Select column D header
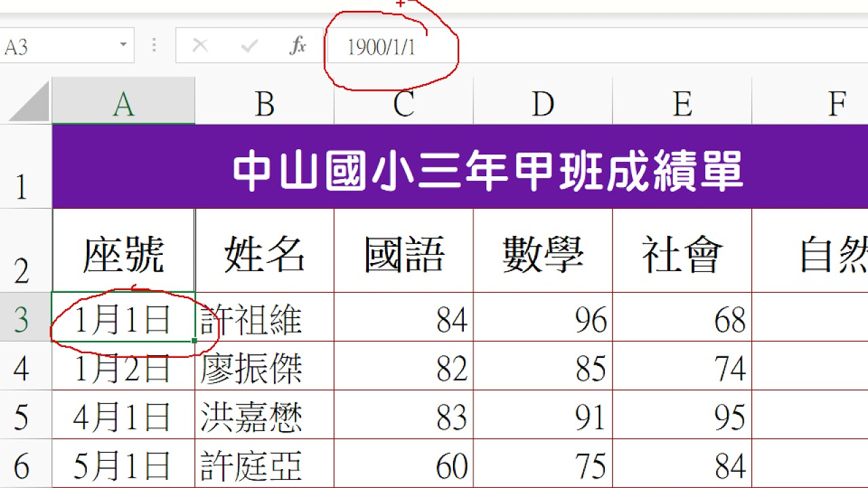The width and height of the screenshot is (868, 488). (543, 102)
